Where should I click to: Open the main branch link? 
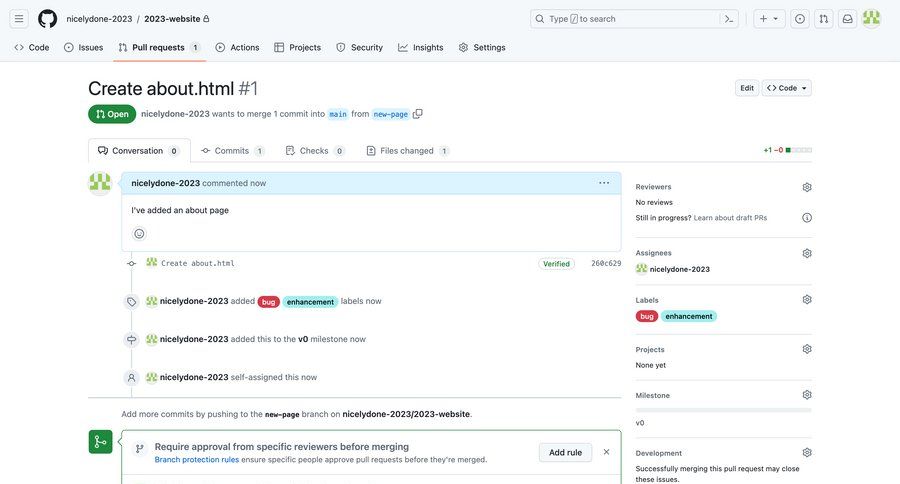(x=338, y=114)
